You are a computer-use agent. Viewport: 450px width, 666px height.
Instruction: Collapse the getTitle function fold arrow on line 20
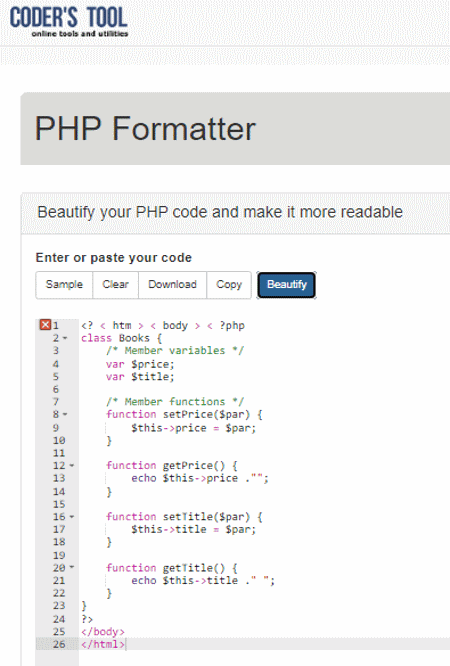[x=71, y=567]
